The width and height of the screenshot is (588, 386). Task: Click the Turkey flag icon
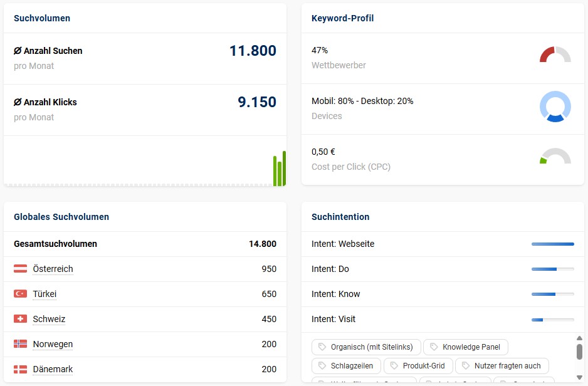(x=20, y=294)
